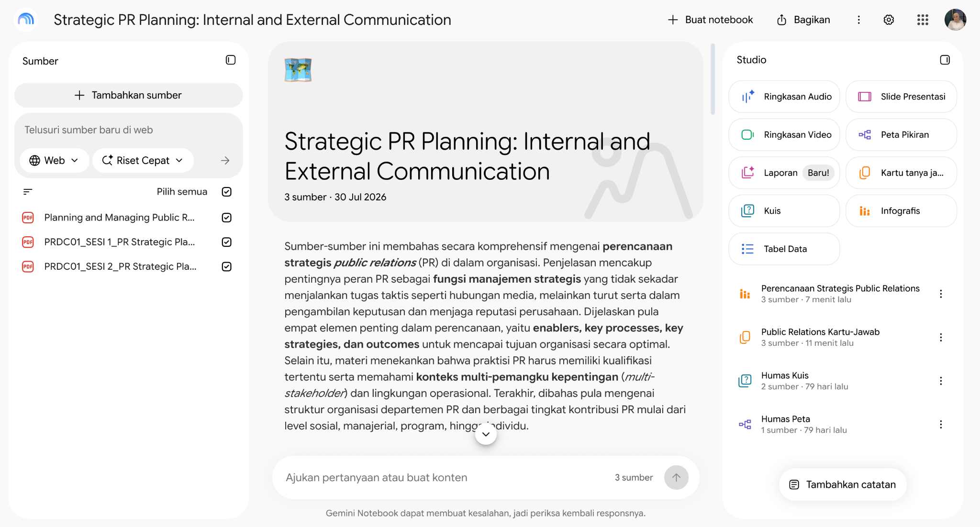Toggle the Pilih semua checkbox
Screen dimensions: 980x527
227,192
